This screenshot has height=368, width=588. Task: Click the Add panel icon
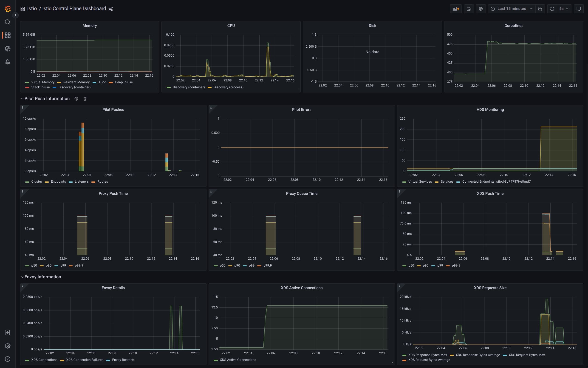click(x=456, y=9)
